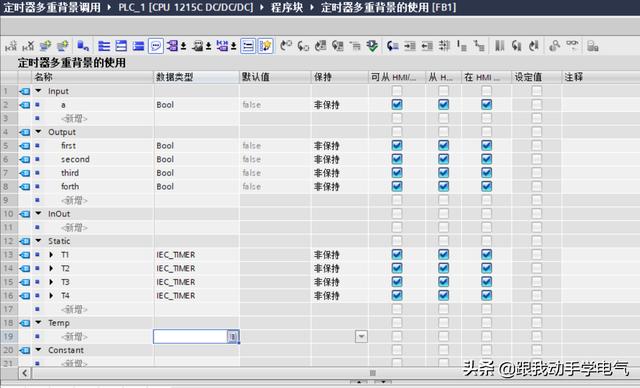Click the rightmost database lock toolbar icon
Viewport: 640px width, 388px height.
tap(593, 46)
